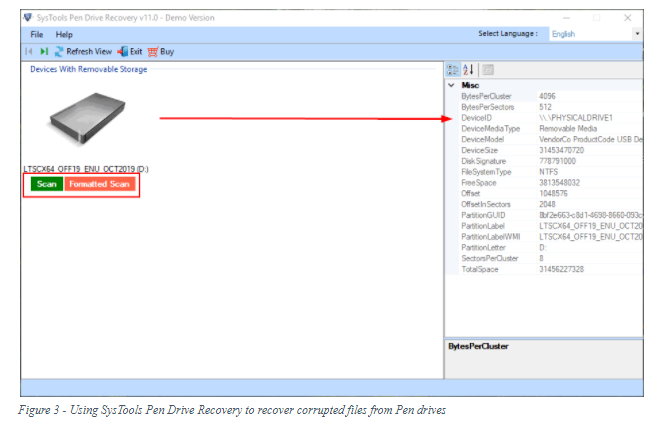Click the Refresh View toolbar button
Viewport: 664px width, 428px height.
pos(83,52)
